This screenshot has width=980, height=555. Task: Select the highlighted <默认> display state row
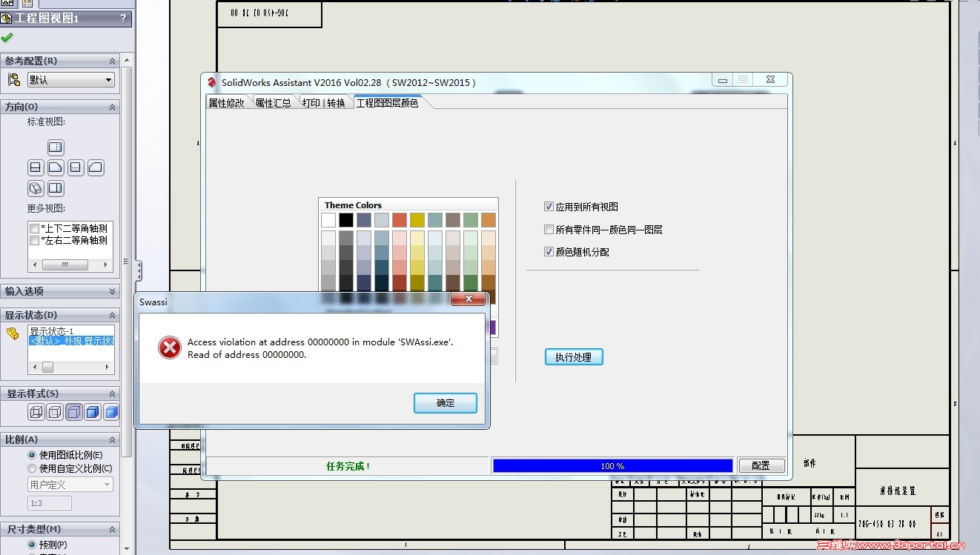71,341
